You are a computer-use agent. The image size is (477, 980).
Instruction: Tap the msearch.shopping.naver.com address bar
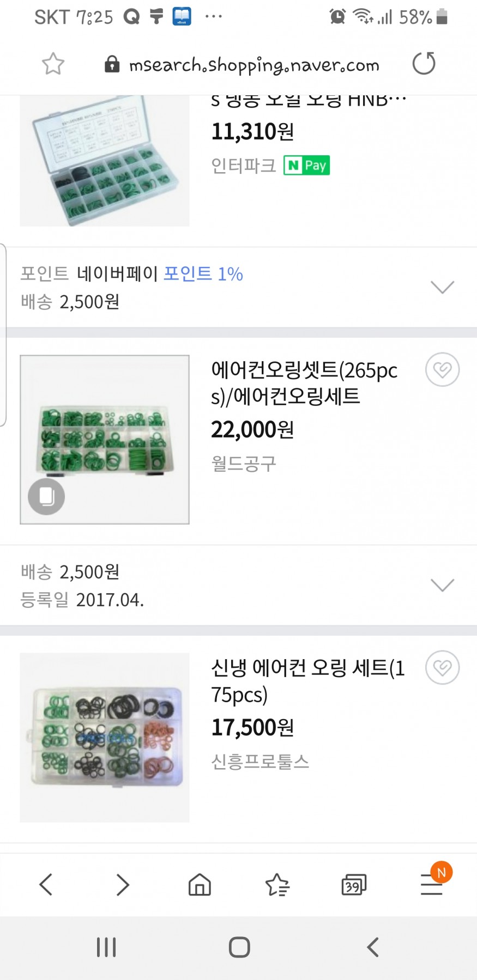point(253,65)
